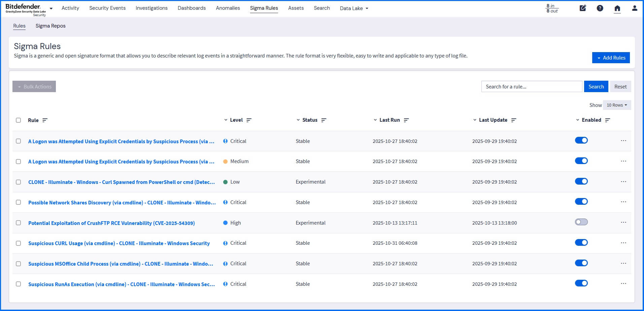This screenshot has width=644, height=311.
Task: Click the compose/edit icon in the header
Action: 582,8
